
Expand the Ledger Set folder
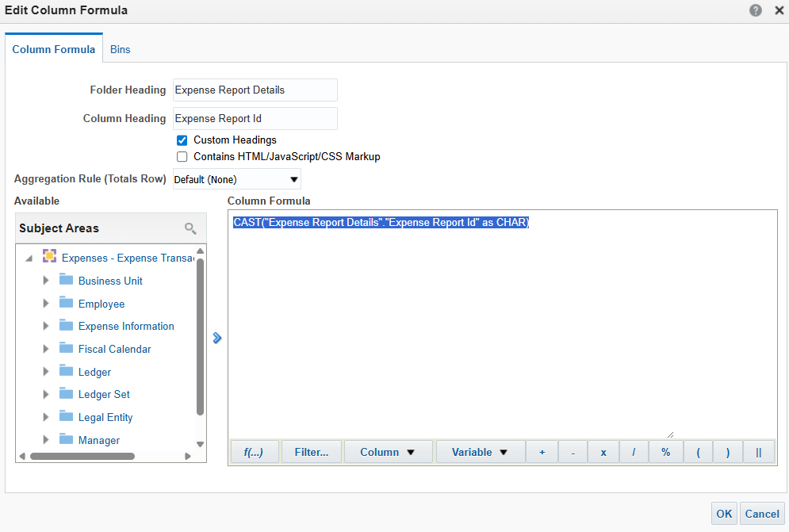click(x=46, y=394)
